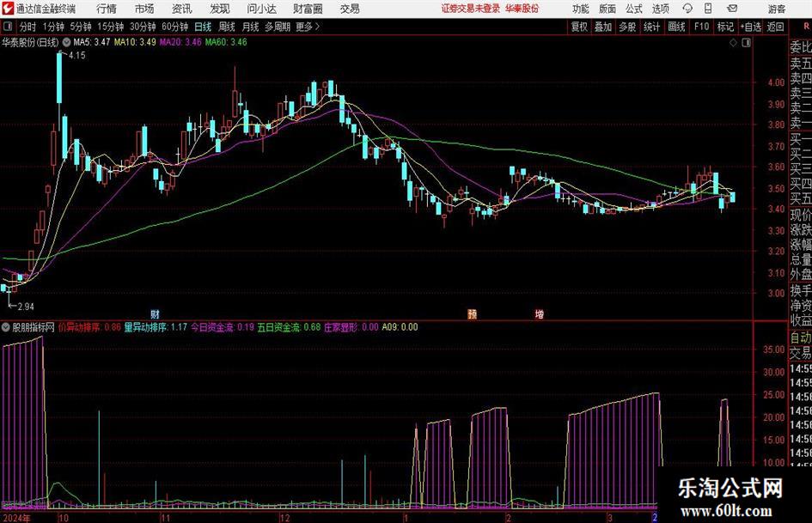The width and height of the screenshot is (812, 523).
Task: Open the 行情 menu
Action: click(107, 9)
